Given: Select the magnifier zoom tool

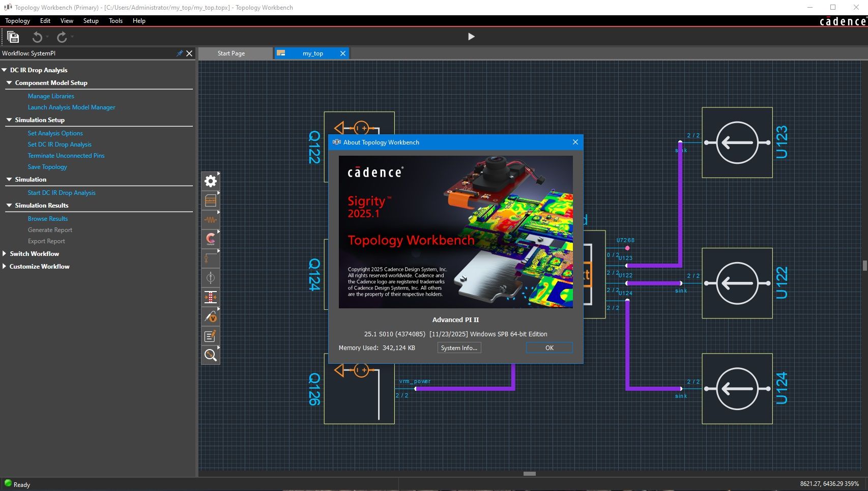Looking at the screenshot, I should point(210,355).
